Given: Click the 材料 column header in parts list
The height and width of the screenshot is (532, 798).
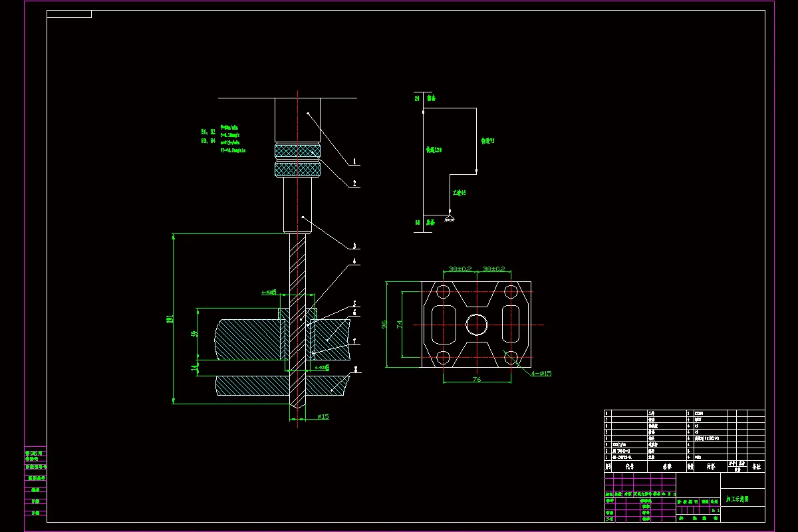Looking at the screenshot, I should pyautogui.click(x=712, y=467).
